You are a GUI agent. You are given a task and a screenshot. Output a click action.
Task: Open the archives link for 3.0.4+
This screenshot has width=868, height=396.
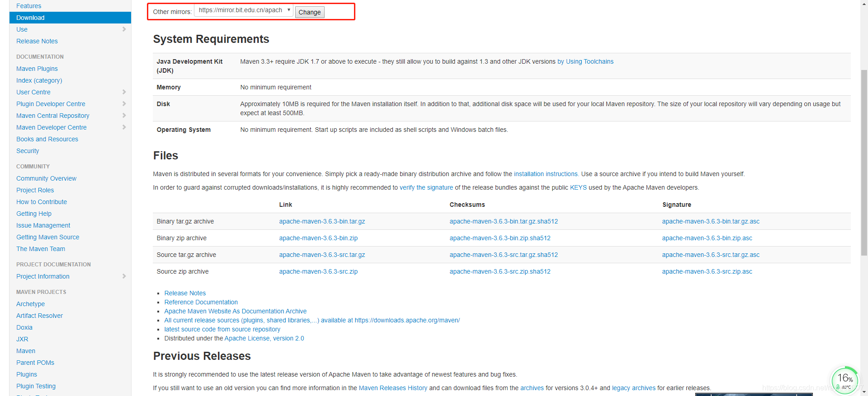pyautogui.click(x=532, y=388)
